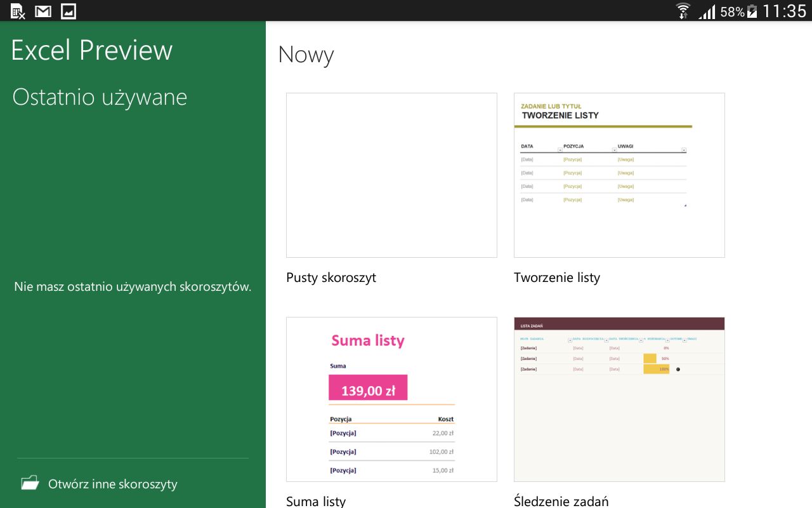812x508 pixels.
Task: Tap the cellular signal strength icon
Action: pos(707,11)
